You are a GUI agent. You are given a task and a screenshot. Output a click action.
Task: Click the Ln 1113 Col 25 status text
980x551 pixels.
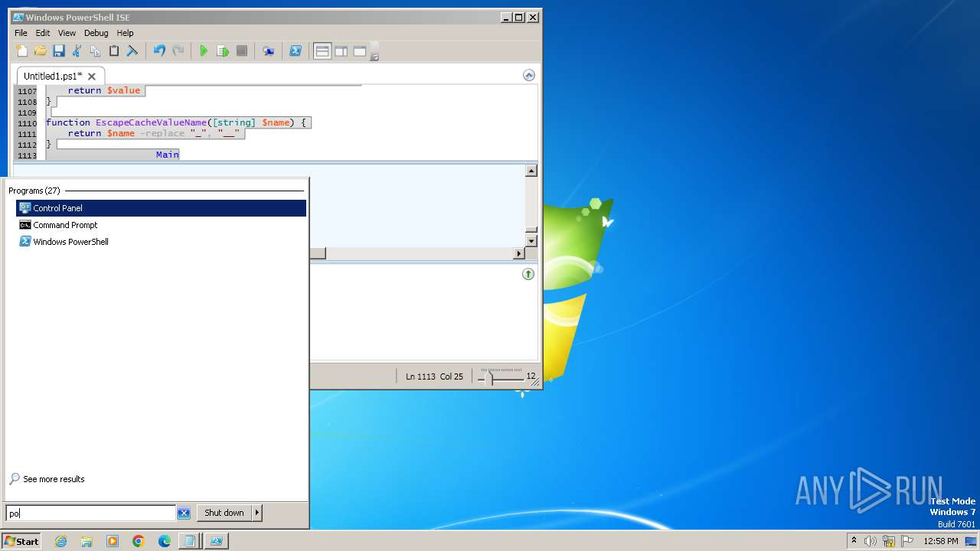(x=434, y=377)
